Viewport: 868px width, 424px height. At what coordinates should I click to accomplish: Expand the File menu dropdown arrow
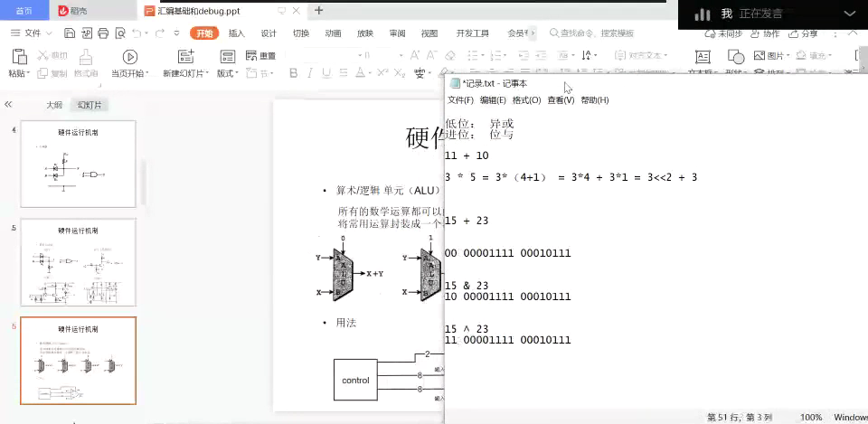(x=49, y=33)
